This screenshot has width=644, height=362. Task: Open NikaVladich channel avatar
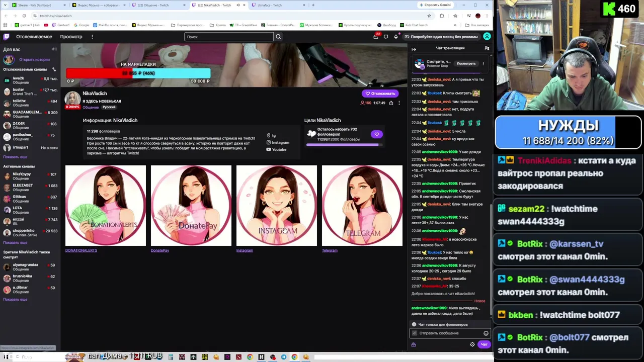pyautogui.click(x=72, y=99)
